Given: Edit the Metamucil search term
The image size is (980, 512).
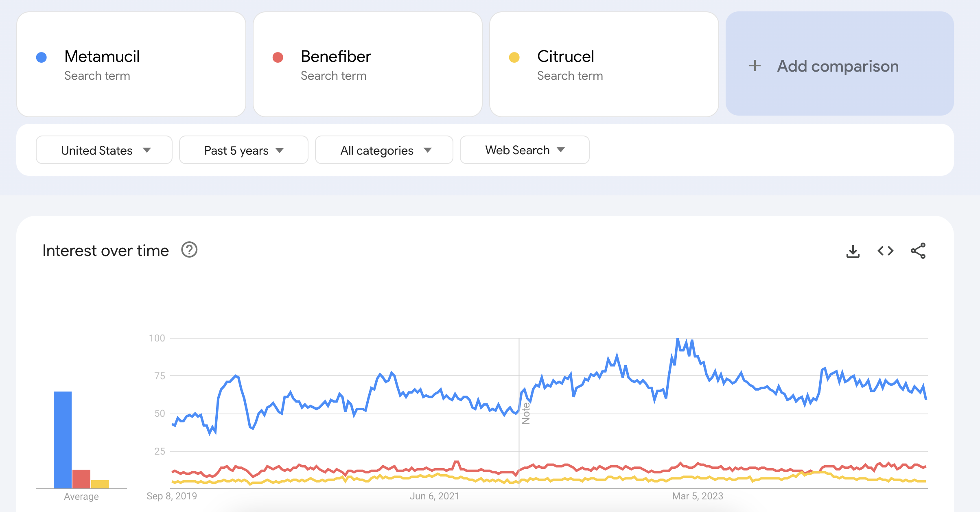Looking at the screenshot, I should (102, 57).
